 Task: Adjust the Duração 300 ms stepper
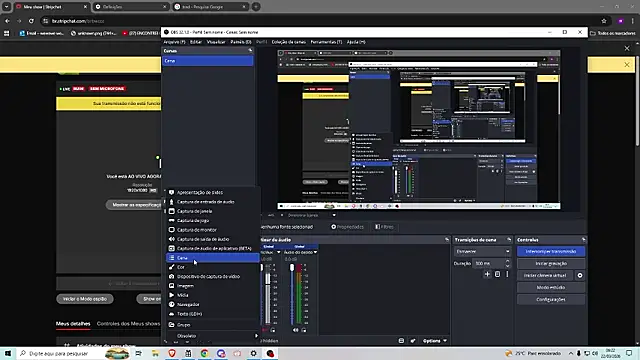click(507, 263)
